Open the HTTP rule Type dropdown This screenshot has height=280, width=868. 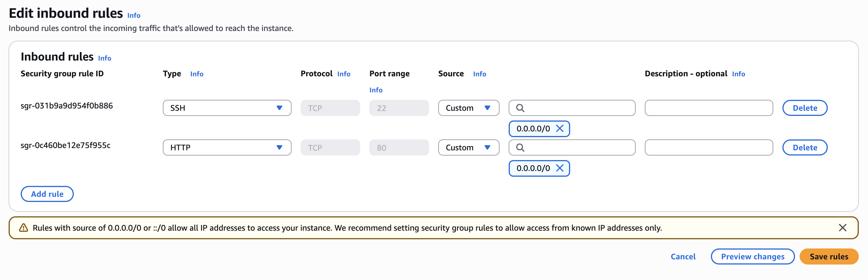(227, 148)
